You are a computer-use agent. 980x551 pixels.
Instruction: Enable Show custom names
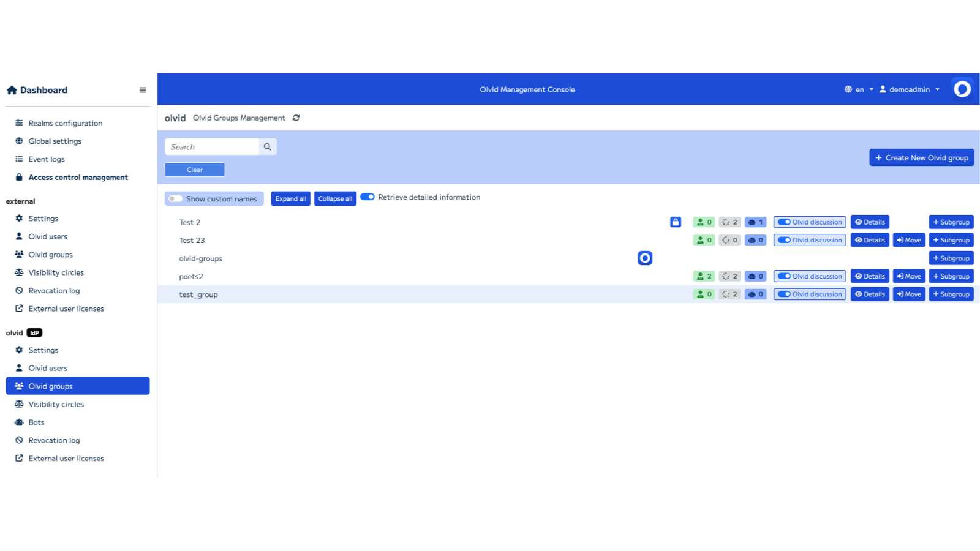click(x=175, y=198)
